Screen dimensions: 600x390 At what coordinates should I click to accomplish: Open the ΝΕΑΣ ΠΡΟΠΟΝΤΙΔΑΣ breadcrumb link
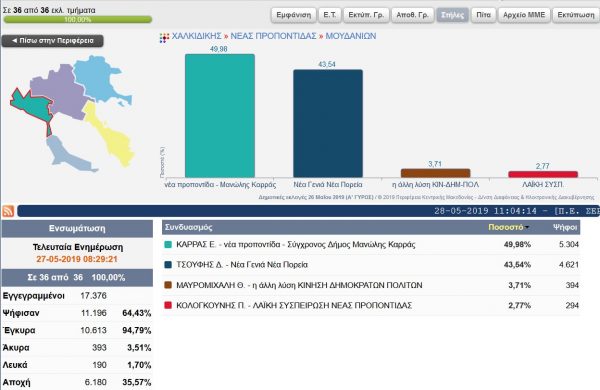[273, 36]
